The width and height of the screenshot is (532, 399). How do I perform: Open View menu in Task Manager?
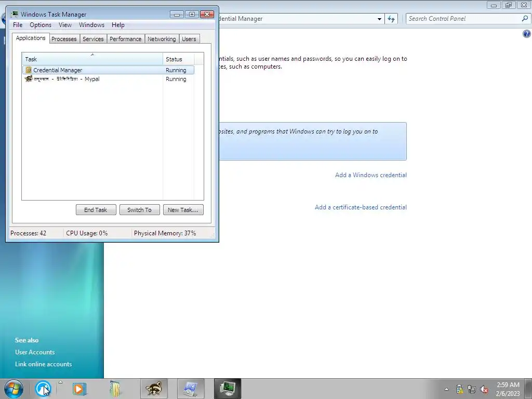pyautogui.click(x=65, y=25)
